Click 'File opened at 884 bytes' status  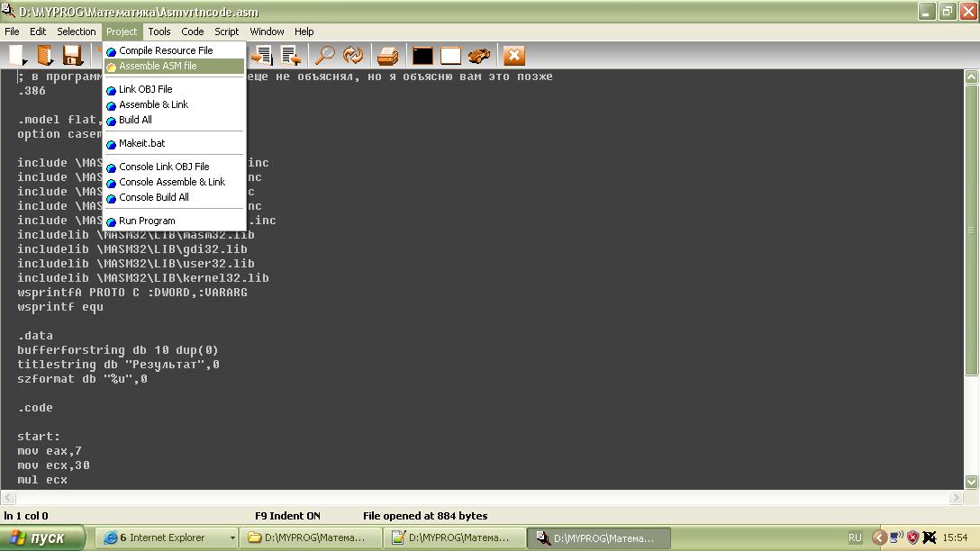(x=425, y=516)
